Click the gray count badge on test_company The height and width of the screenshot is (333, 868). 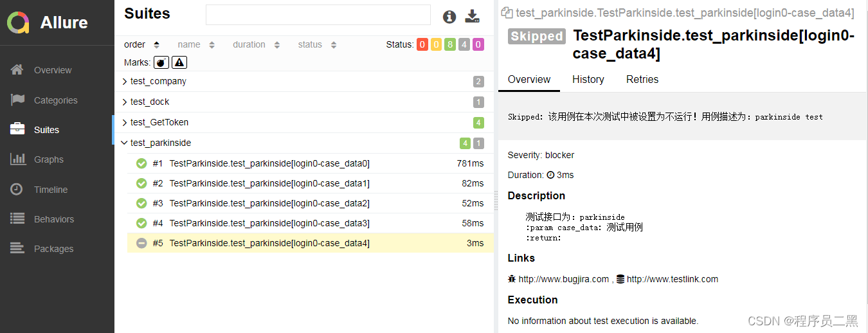click(x=478, y=82)
